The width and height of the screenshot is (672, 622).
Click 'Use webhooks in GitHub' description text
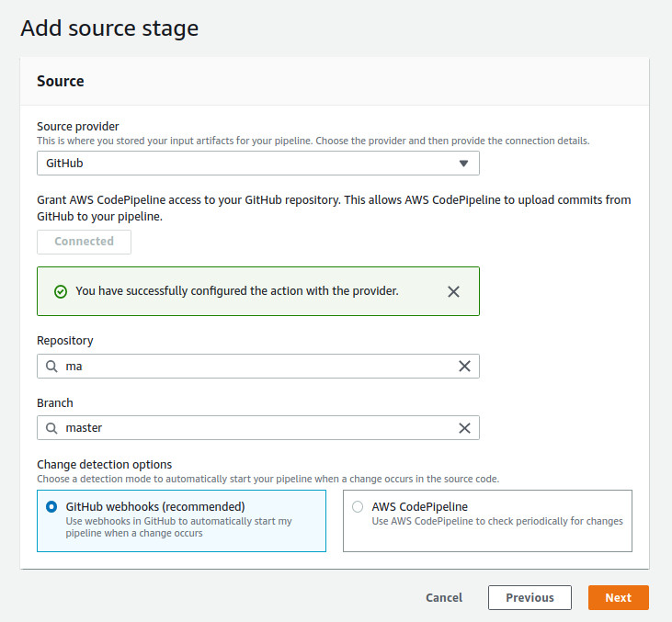pos(178,527)
